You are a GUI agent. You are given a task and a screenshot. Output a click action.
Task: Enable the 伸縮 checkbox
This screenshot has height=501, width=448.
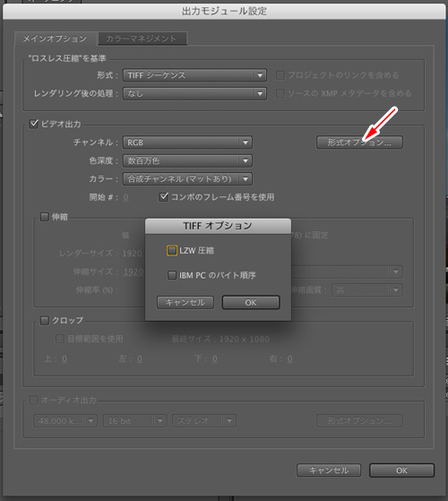click(x=45, y=217)
